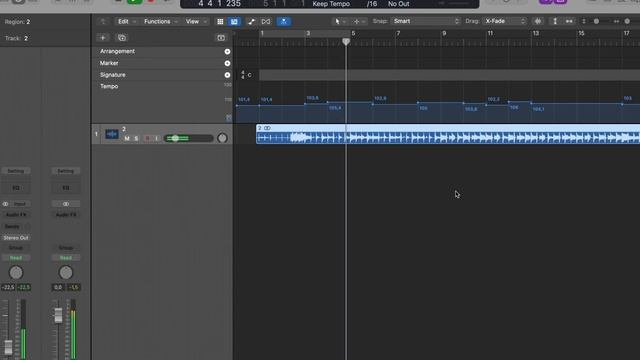This screenshot has height=360, width=640.
Task: Click the waveform zoom icon
Action: (538, 21)
